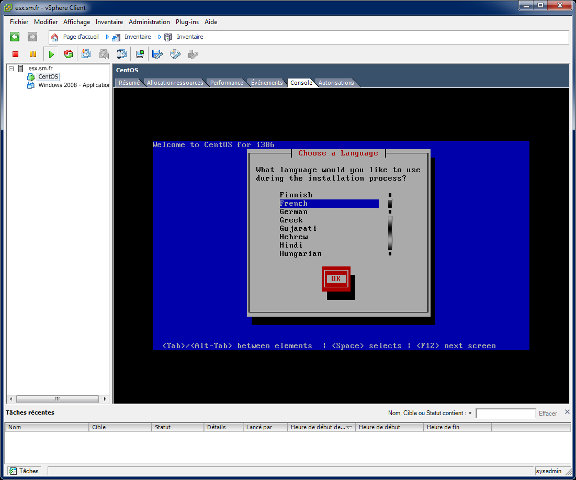Click the connect CD/DVD drive icon
The width and height of the screenshot is (576, 480).
coord(175,55)
